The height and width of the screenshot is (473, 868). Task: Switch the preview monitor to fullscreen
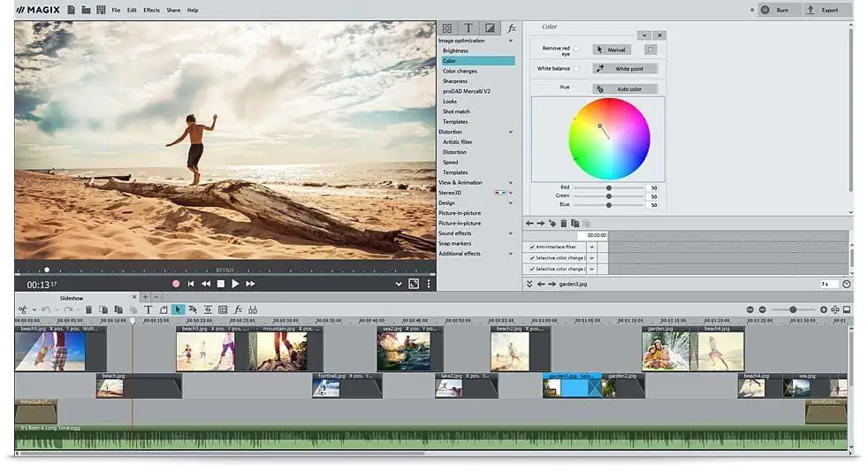point(413,284)
